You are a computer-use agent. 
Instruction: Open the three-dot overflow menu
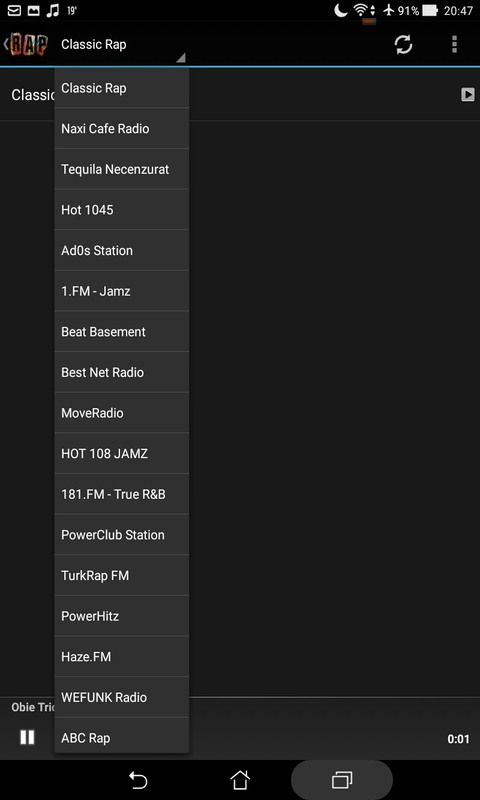(x=454, y=44)
